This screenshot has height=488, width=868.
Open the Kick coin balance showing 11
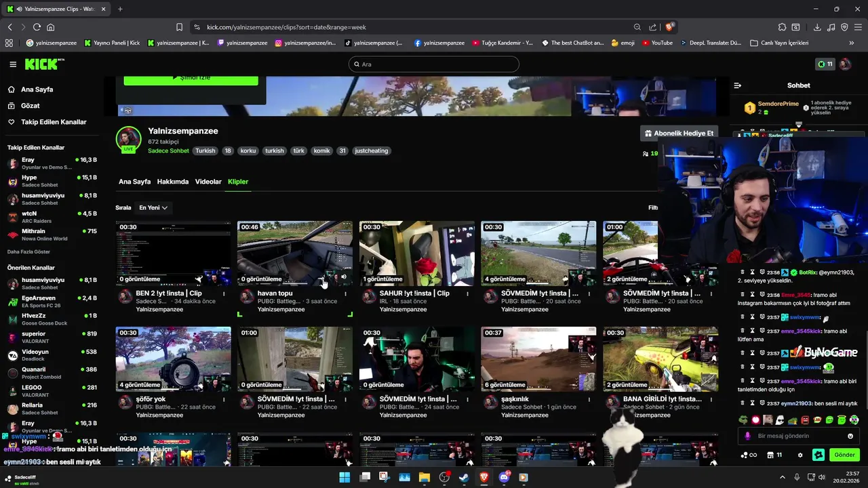pyautogui.click(x=825, y=64)
